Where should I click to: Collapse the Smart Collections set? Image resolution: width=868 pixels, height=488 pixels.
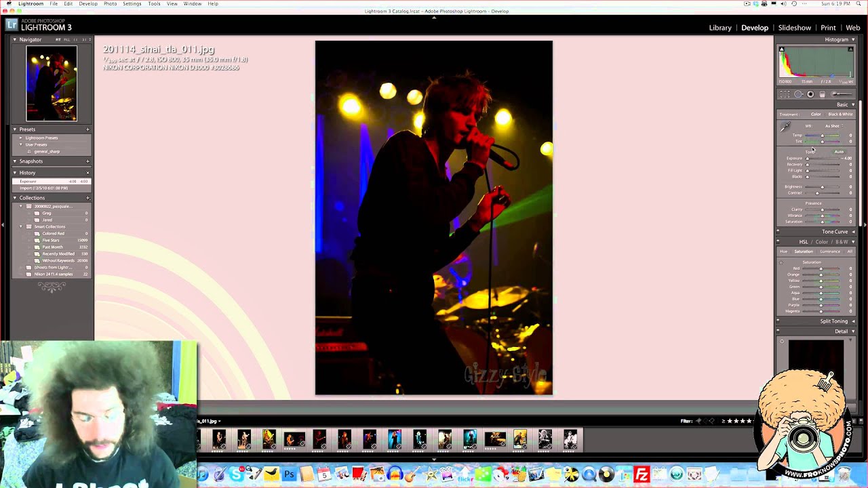point(20,226)
